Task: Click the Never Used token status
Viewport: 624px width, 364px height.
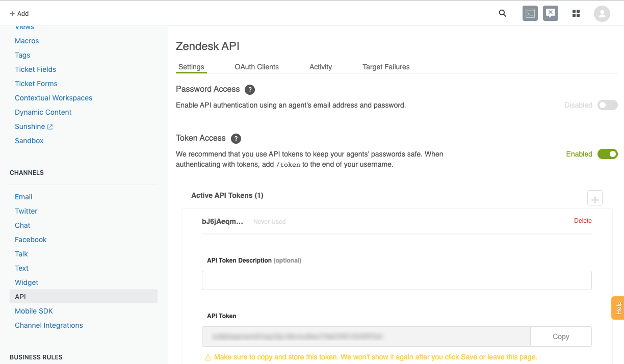Action: click(x=269, y=222)
